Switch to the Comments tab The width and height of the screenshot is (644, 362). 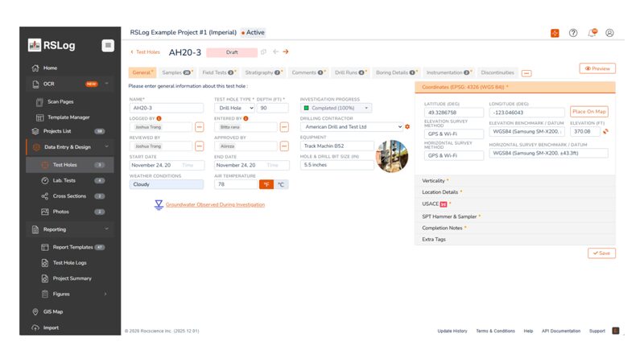pyautogui.click(x=309, y=72)
